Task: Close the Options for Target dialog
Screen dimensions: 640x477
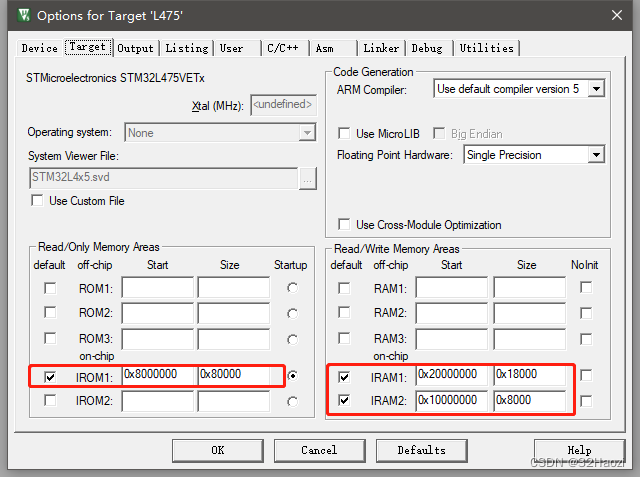Action: [x=617, y=15]
